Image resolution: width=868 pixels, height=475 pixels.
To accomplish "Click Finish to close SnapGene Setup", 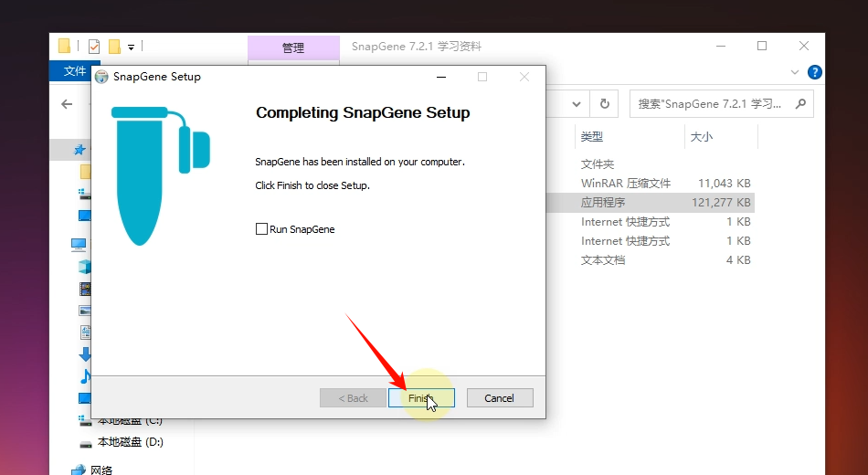I will tap(419, 398).
